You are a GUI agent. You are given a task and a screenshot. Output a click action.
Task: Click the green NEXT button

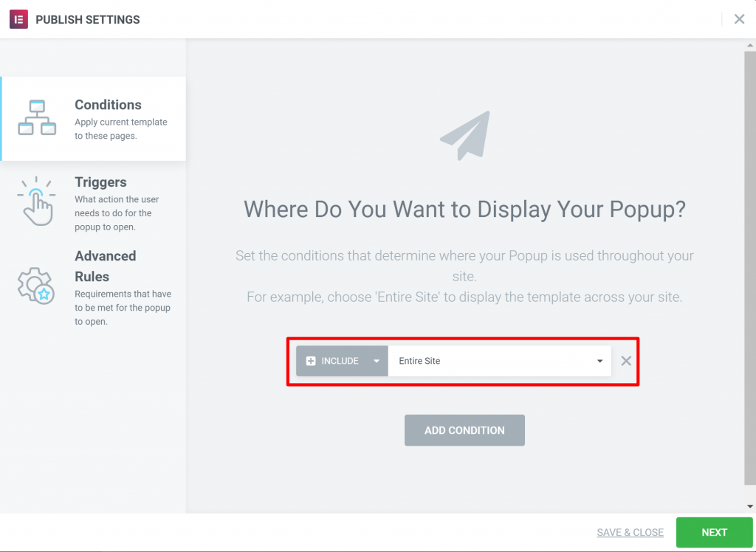coord(714,532)
